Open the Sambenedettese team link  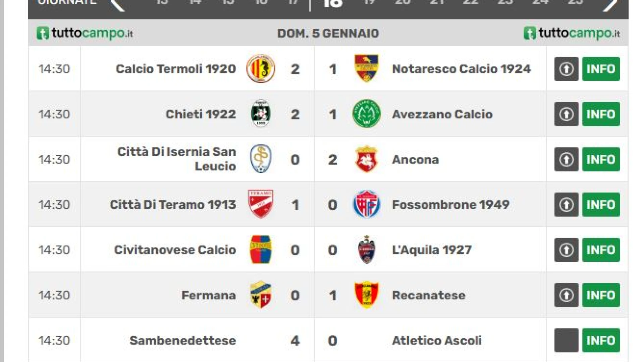tap(183, 341)
